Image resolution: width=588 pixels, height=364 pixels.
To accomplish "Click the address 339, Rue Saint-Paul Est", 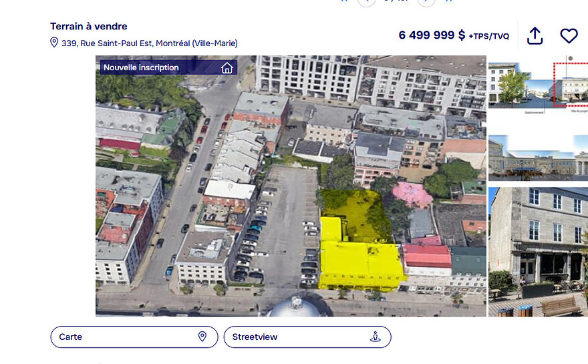I will [150, 43].
